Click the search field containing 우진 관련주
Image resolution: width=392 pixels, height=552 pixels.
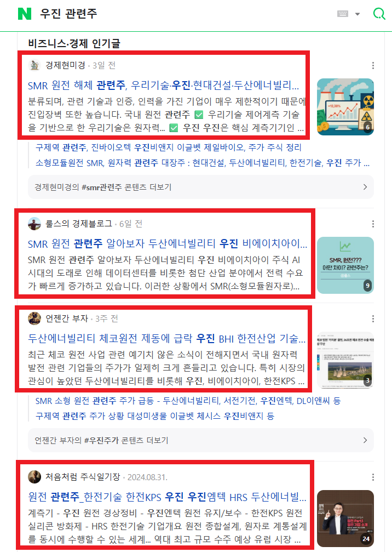183,14
